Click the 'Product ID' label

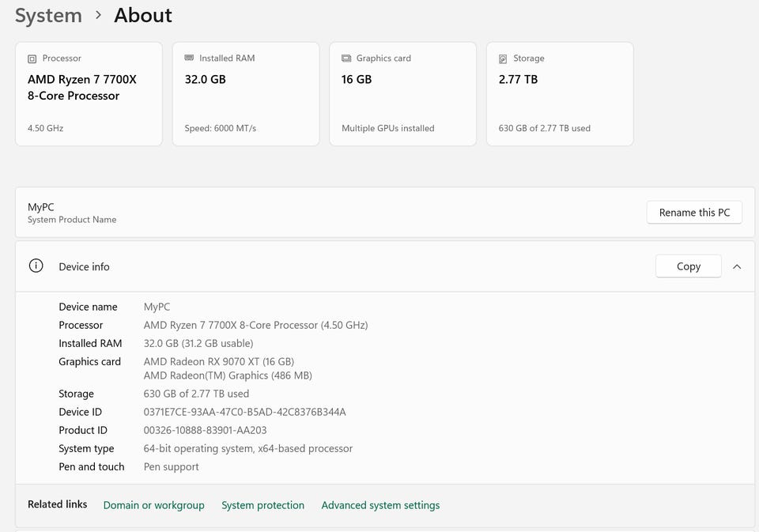click(83, 430)
